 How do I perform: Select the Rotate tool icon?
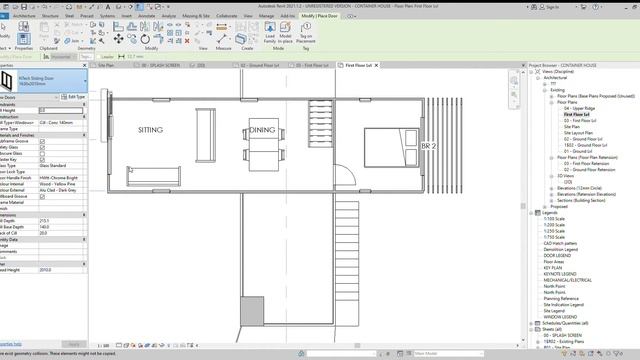pos(145,39)
